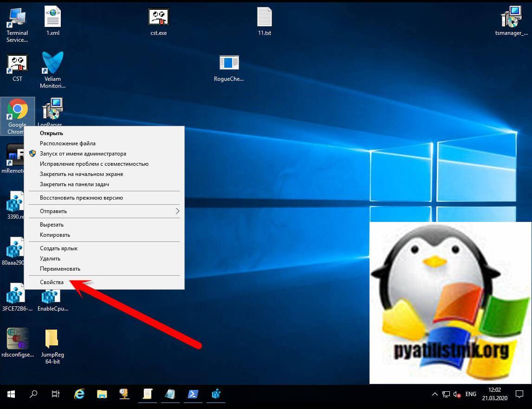
Task: Select Запуск от имени администратора
Action: 83,154
